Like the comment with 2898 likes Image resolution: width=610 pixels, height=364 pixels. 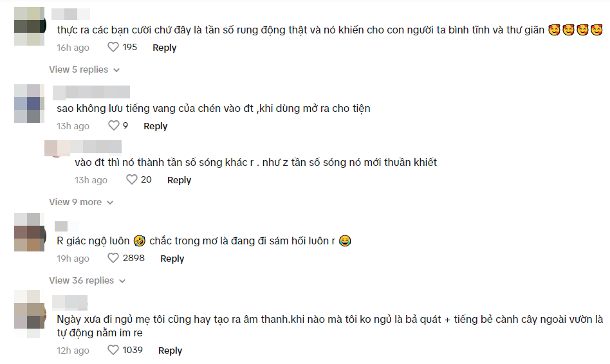pyautogui.click(x=113, y=259)
